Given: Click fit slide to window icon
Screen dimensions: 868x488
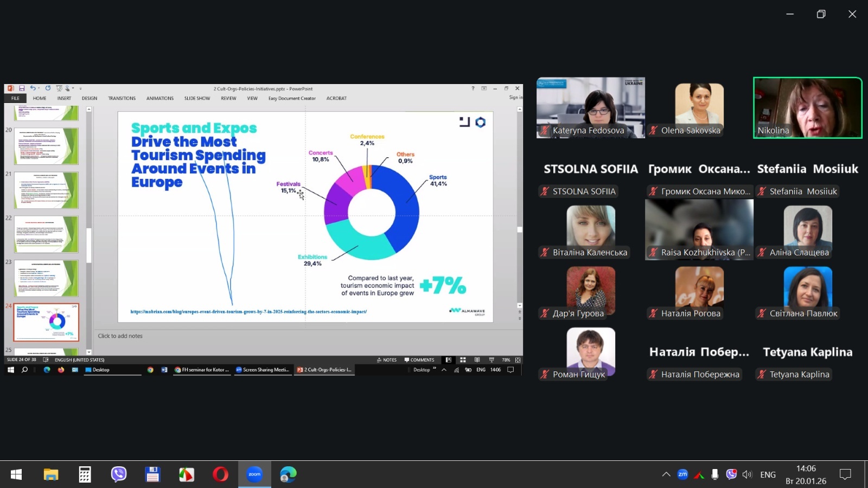Looking at the screenshot, I should point(518,360).
